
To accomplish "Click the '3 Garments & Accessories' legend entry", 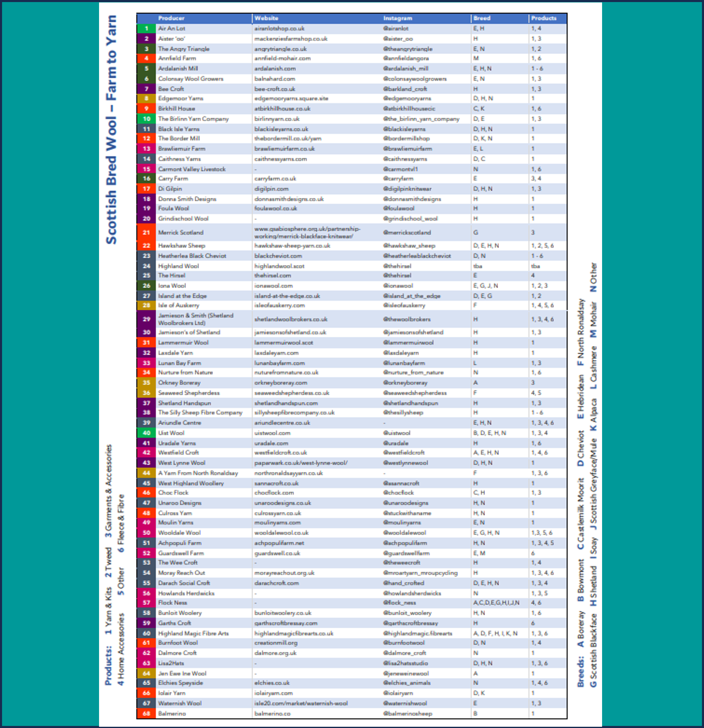I will [108, 491].
